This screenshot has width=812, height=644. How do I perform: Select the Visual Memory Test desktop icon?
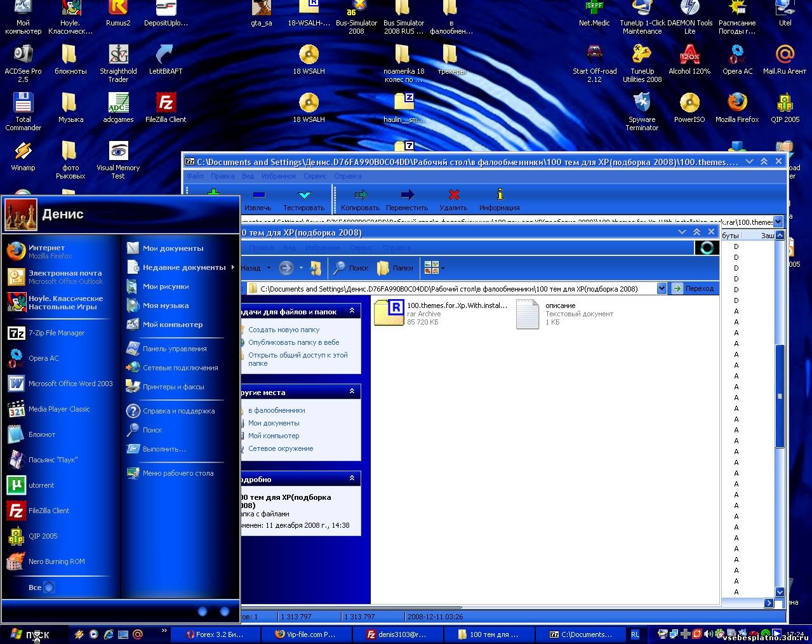tap(118, 160)
